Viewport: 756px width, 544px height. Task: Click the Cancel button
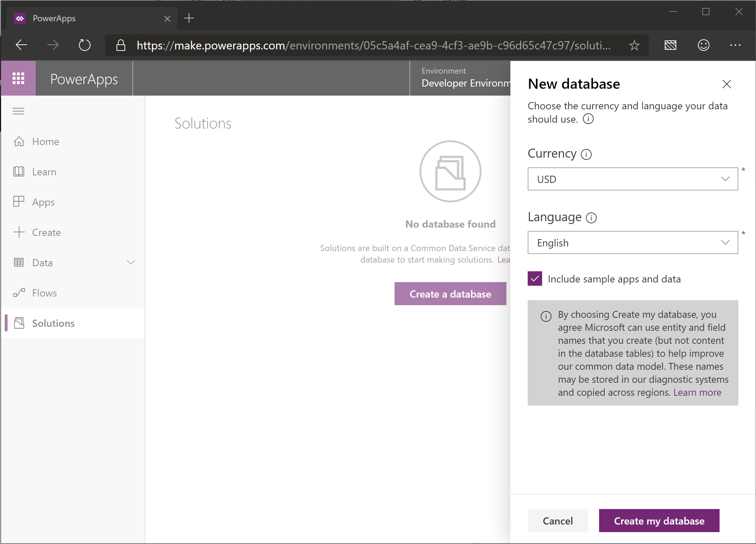558,521
